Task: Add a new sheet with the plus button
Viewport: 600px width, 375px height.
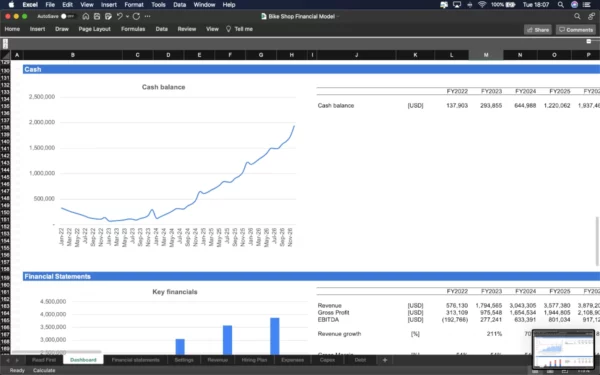Action: (x=385, y=360)
